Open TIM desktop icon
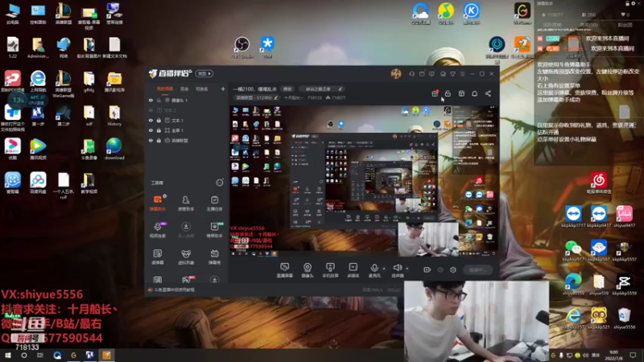The height and width of the screenshot is (362, 644). tap(267, 47)
